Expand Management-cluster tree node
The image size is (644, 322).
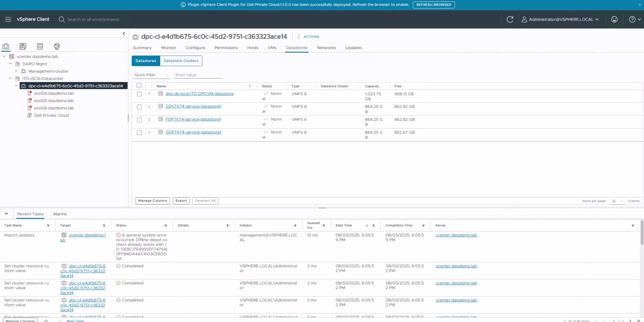tap(16, 71)
